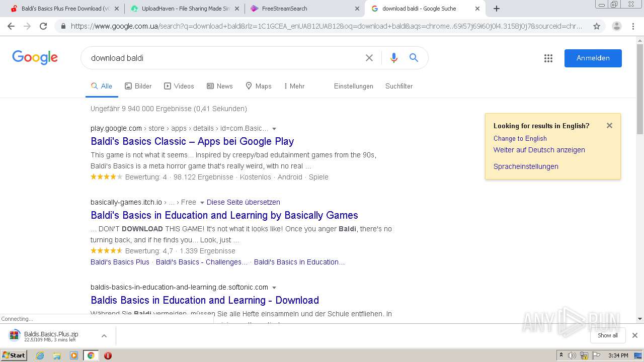The image size is (644, 362).
Task: Click Chrome icon in taskbar
Action: [x=91, y=355]
